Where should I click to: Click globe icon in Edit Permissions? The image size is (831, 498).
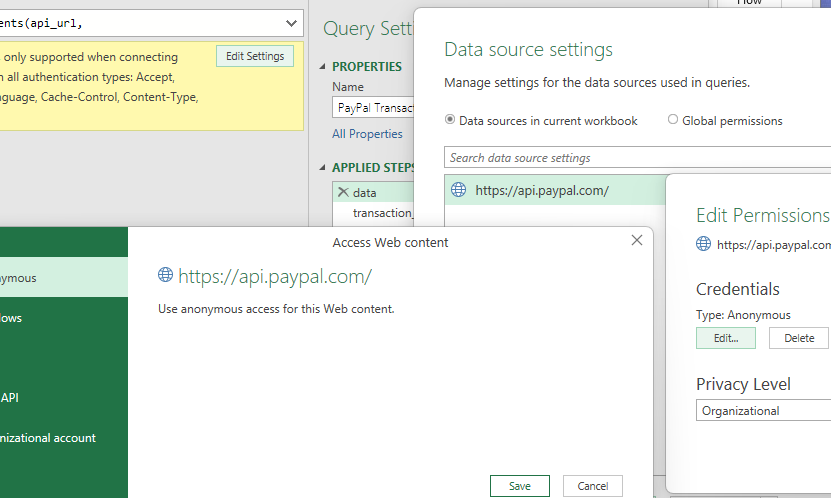click(x=703, y=244)
